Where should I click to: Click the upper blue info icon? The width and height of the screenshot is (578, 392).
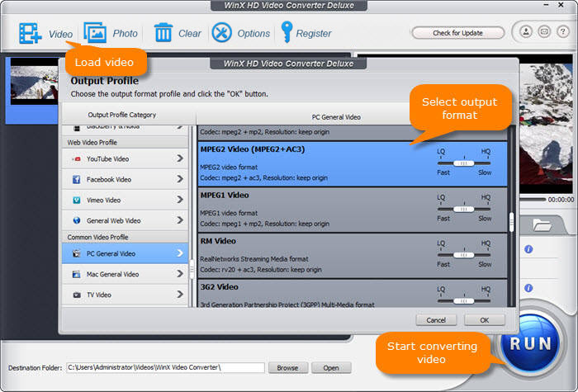click(x=528, y=249)
